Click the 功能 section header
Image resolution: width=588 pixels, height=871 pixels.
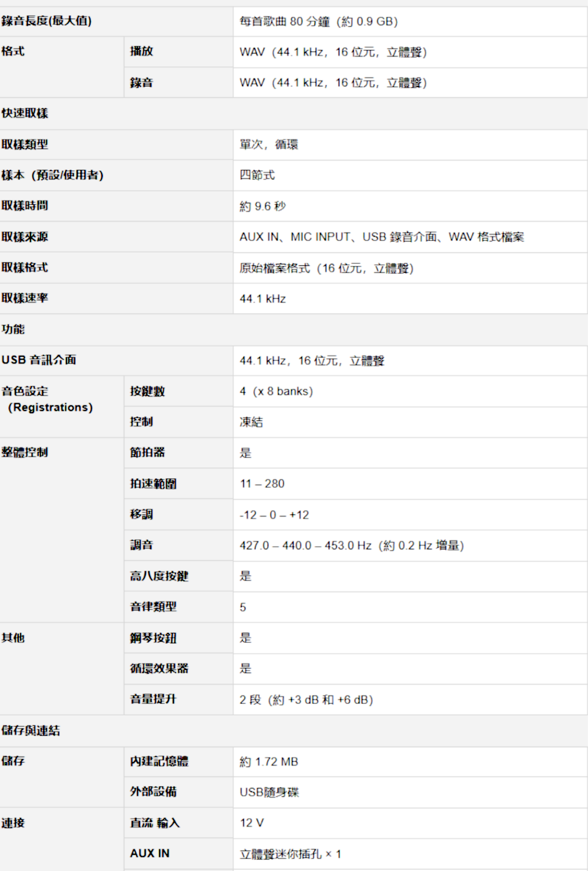(13, 329)
